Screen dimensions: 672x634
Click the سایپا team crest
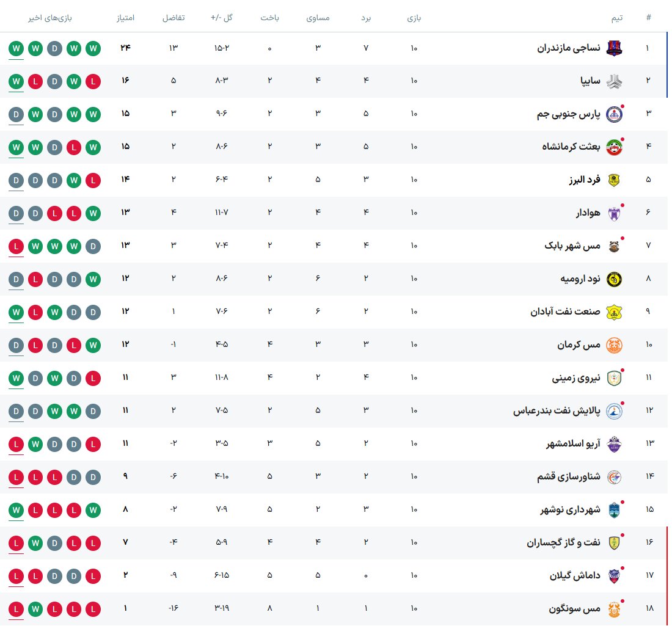pyautogui.click(x=614, y=81)
